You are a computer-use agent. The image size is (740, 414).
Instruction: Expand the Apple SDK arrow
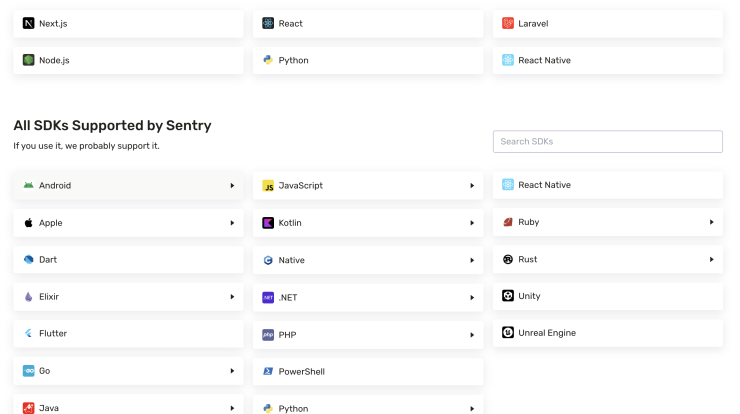tap(232, 223)
